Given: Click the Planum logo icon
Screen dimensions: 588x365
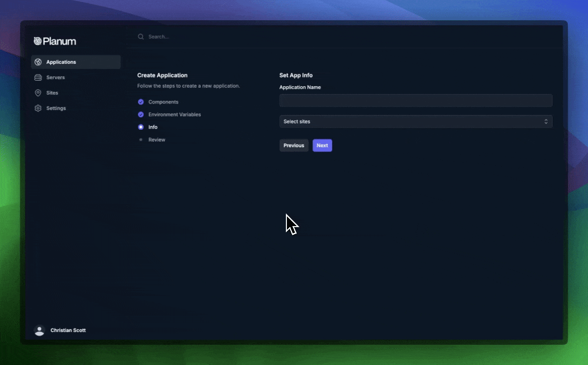Looking at the screenshot, I should tap(37, 41).
